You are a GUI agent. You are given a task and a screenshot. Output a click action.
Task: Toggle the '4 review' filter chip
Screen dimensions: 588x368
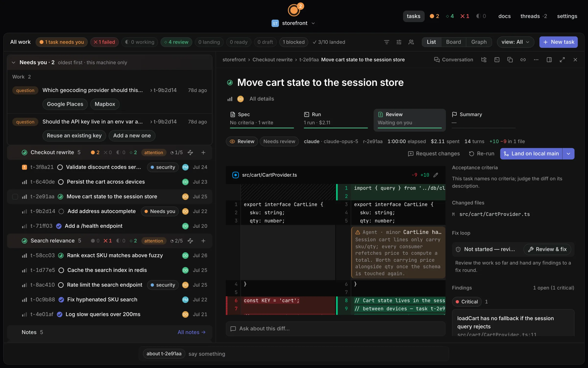click(x=176, y=42)
